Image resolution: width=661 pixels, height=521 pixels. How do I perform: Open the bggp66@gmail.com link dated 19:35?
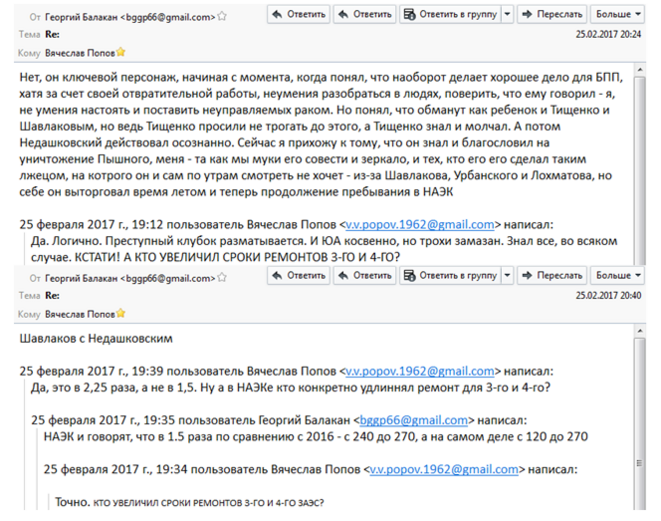414,420
